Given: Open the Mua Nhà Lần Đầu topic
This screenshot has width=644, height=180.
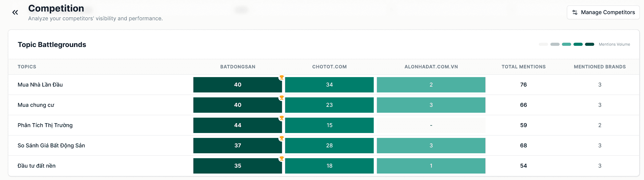Looking at the screenshot, I should click(x=40, y=84).
